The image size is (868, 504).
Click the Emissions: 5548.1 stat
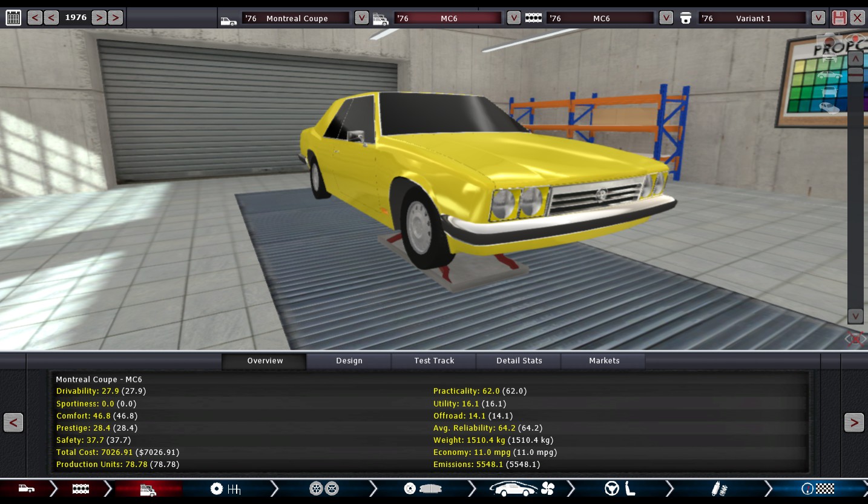(x=487, y=464)
